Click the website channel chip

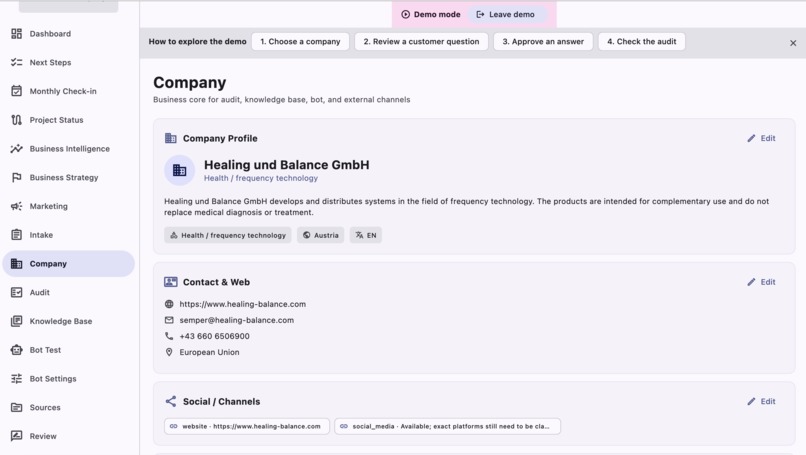click(247, 426)
